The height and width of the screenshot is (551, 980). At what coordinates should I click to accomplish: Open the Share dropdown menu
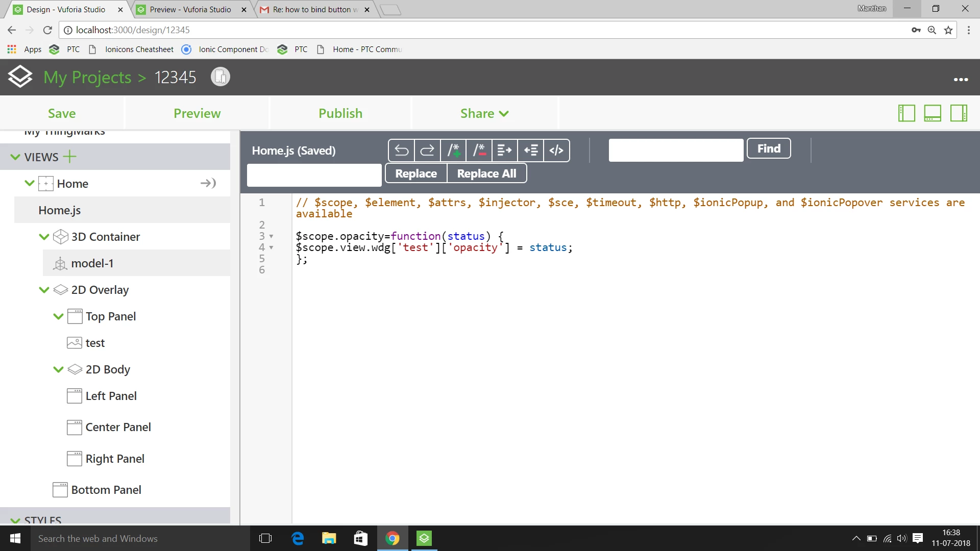click(484, 113)
